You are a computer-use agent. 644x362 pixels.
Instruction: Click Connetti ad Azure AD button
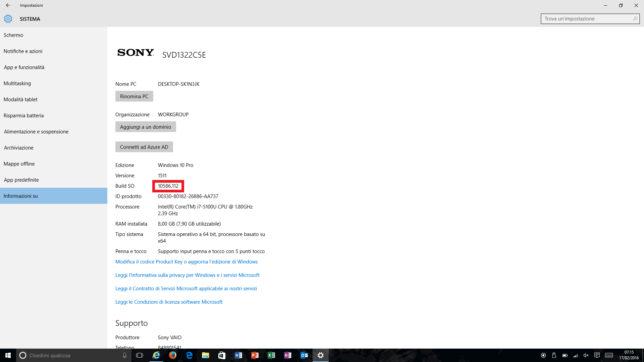click(x=144, y=147)
